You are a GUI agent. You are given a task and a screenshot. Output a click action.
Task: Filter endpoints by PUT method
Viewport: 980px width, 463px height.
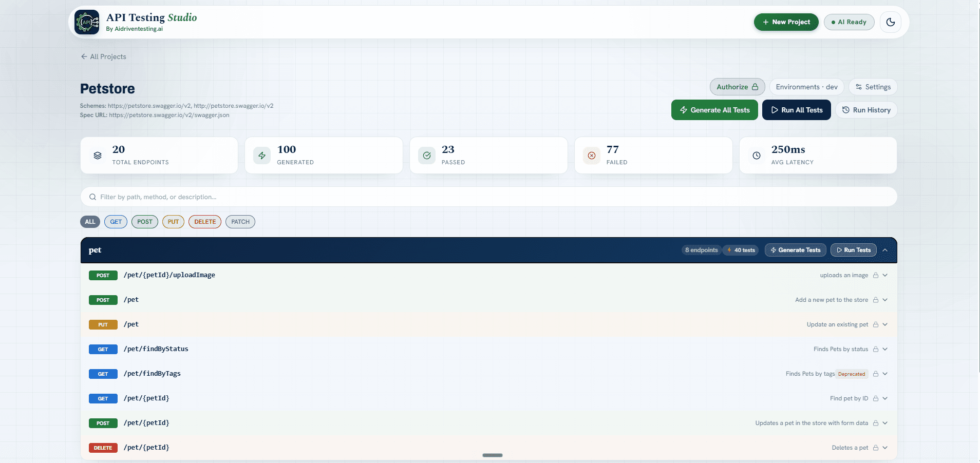173,222
